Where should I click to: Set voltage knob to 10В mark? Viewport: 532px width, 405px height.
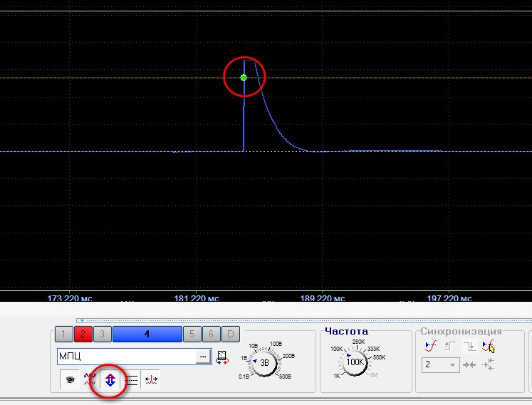253,346
